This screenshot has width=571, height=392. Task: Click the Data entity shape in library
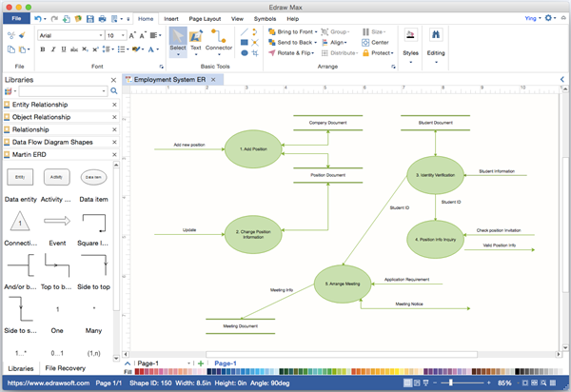pos(20,177)
